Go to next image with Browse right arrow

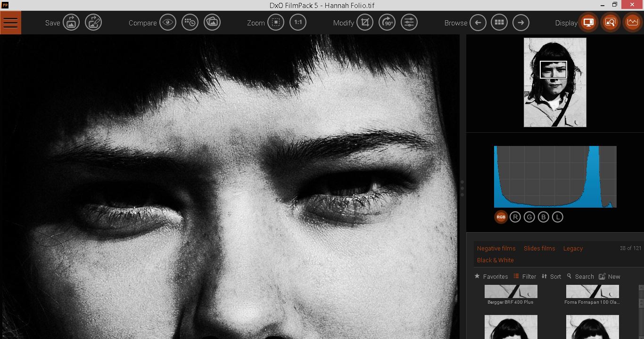click(x=520, y=23)
